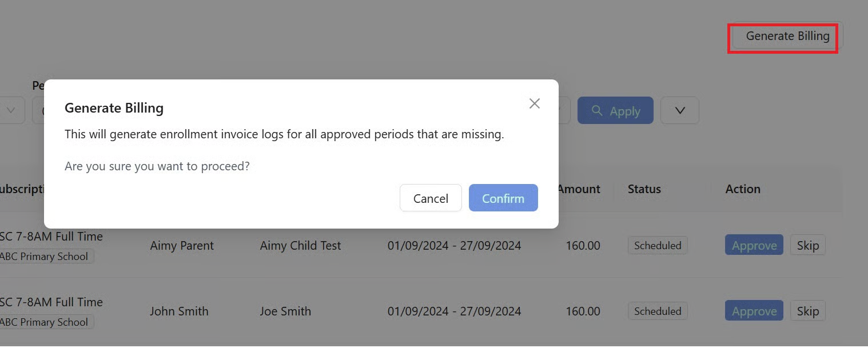Select the Joe Smith child cell
Image resolution: width=868 pixels, height=348 pixels.
[x=285, y=311]
